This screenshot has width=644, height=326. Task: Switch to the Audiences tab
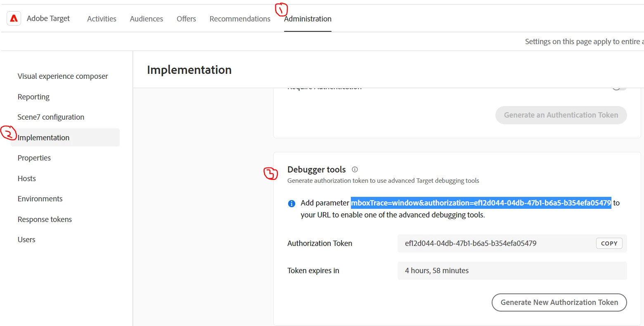147,19
